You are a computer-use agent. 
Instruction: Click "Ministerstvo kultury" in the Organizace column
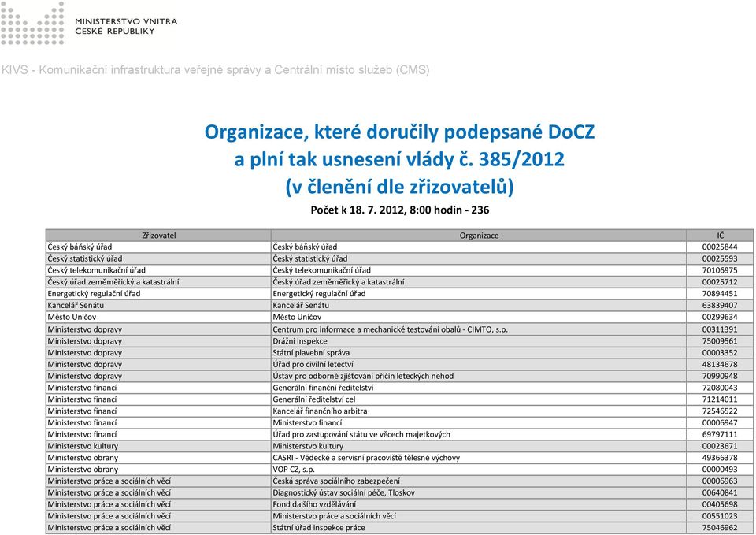pyautogui.click(x=308, y=446)
